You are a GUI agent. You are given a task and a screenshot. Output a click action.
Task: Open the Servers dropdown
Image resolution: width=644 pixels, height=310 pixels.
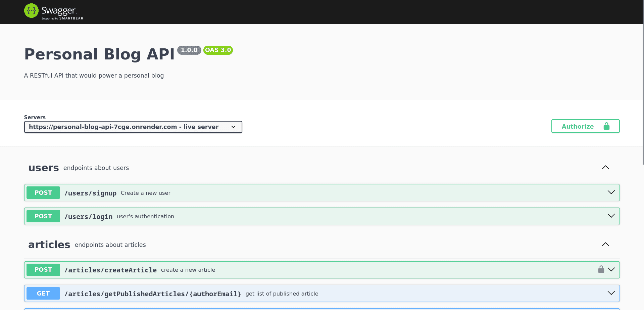click(x=133, y=127)
